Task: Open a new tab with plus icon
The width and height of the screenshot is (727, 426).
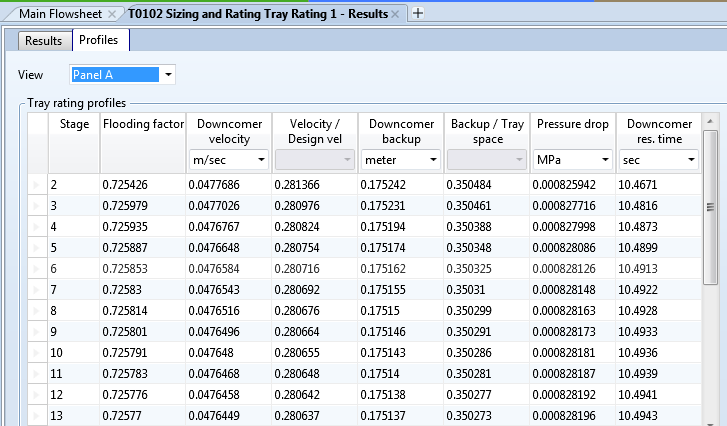Action: [x=418, y=13]
